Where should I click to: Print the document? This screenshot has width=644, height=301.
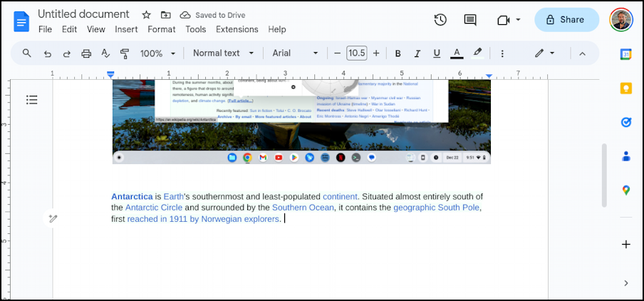pos(85,53)
